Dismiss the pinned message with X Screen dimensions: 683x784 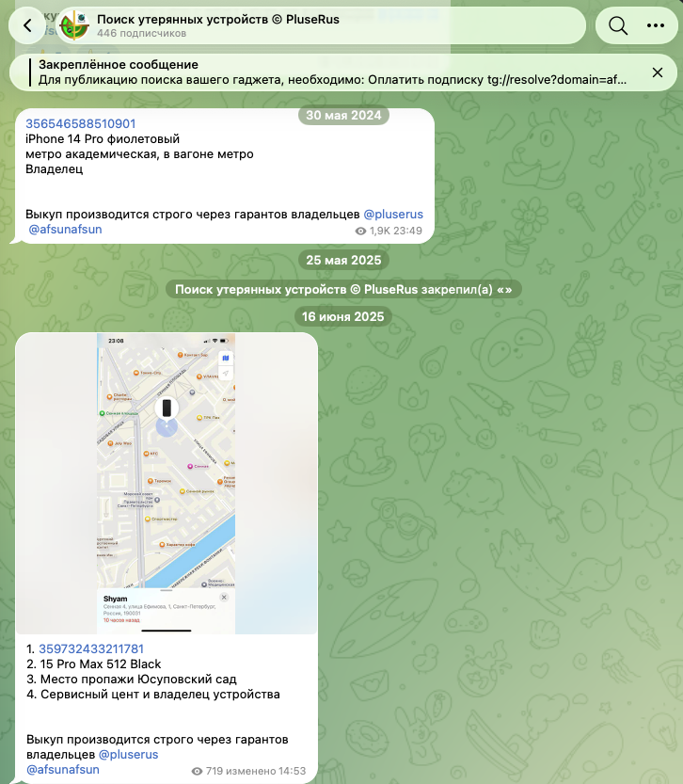click(658, 72)
